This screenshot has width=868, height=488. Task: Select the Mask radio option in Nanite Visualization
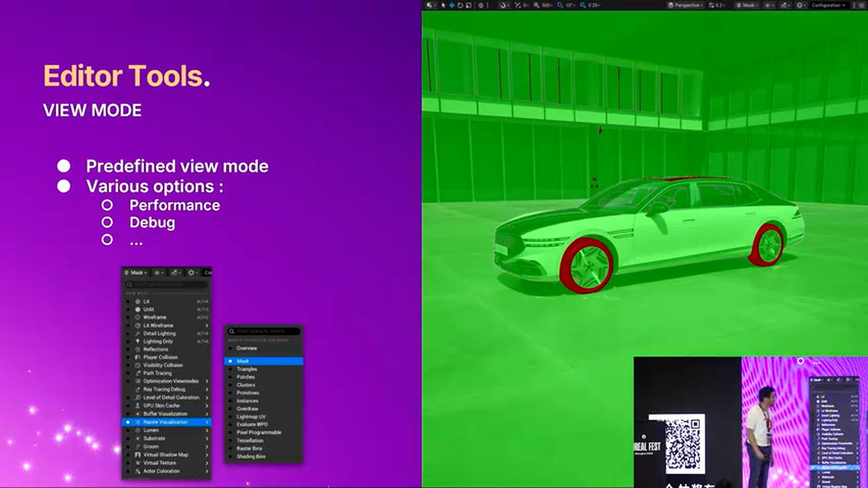click(x=244, y=361)
